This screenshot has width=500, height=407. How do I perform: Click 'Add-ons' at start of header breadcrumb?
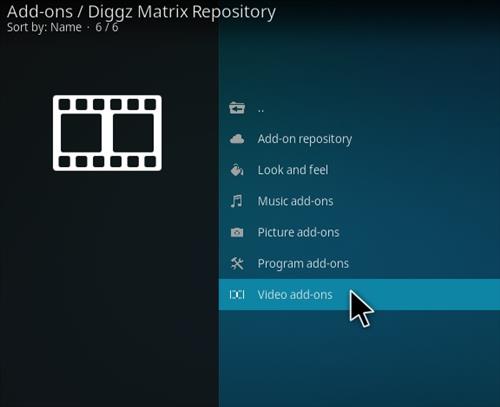(x=40, y=12)
